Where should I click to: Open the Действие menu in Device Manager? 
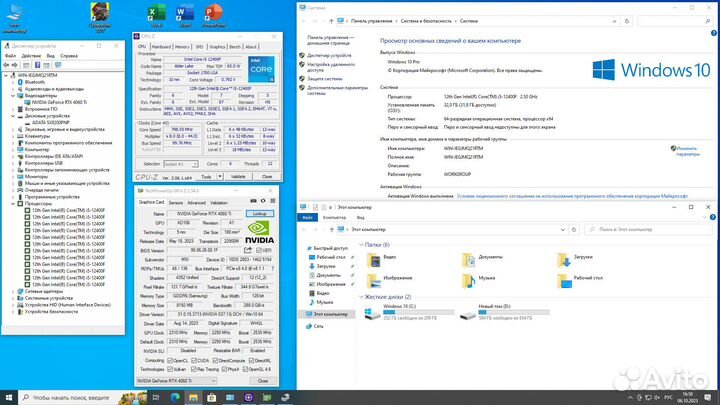(x=31, y=56)
